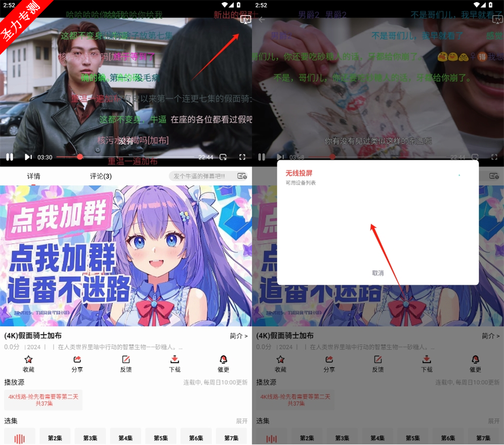Click the 22:44 duration on left player

tap(206, 157)
